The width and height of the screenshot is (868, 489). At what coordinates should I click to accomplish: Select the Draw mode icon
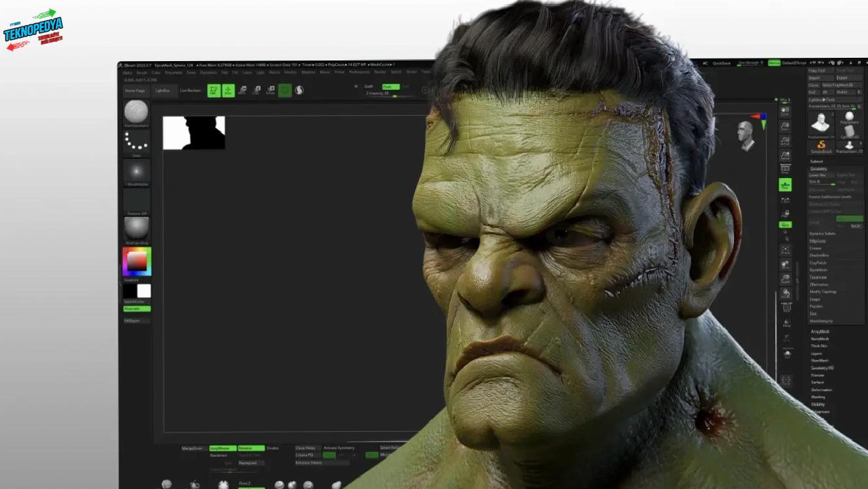228,91
